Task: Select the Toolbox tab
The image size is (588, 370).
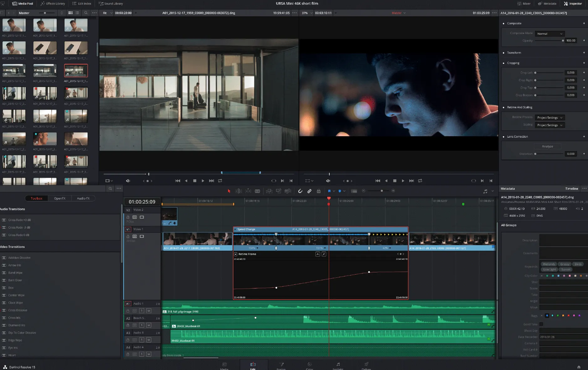Action: pyautogui.click(x=36, y=198)
